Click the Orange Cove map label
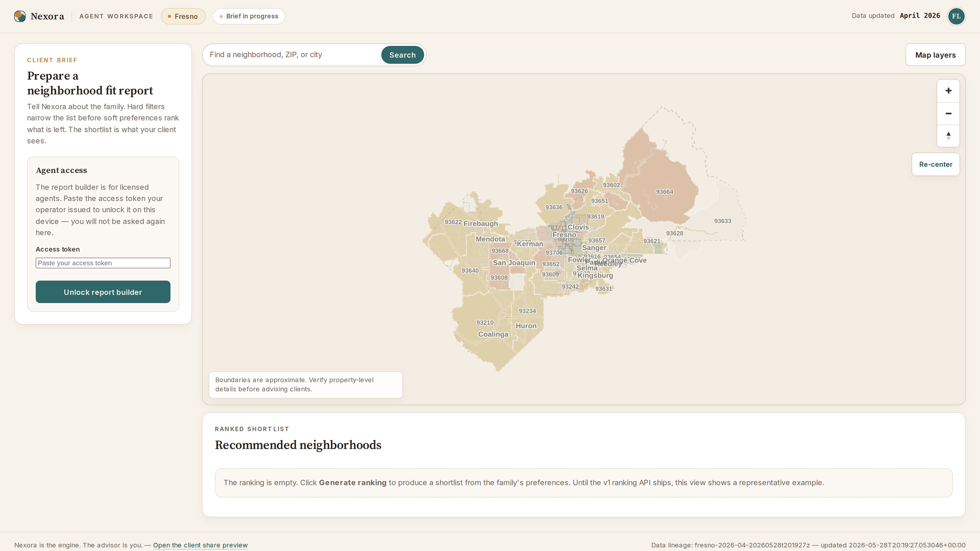Screen dimensions: 980x551 pos(624,261)
